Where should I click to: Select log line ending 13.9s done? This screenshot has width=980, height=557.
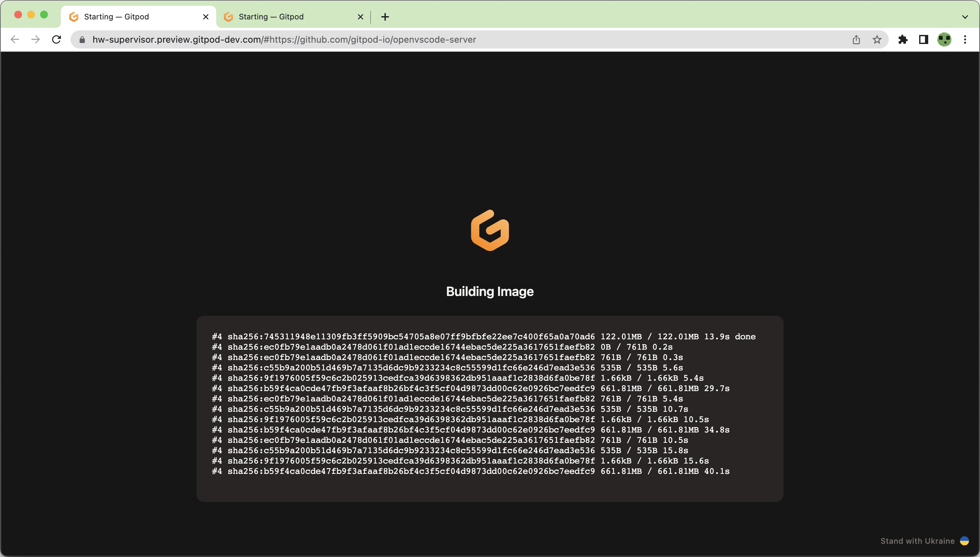(484, 337)
